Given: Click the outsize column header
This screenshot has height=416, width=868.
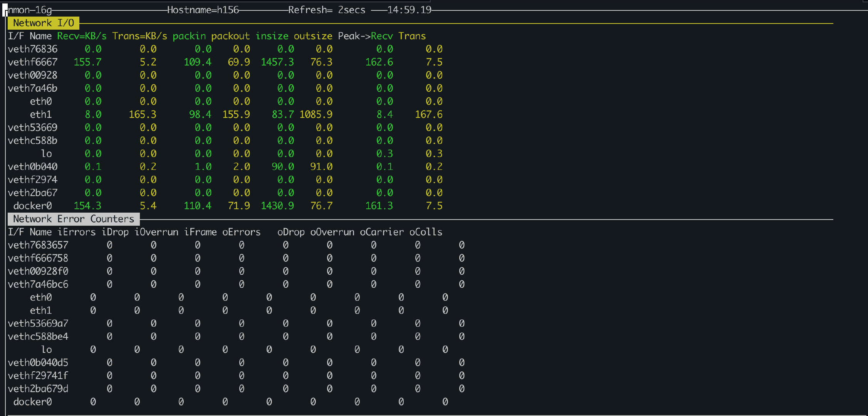Looking at the screenshot, I should click(x=313, y=36).
